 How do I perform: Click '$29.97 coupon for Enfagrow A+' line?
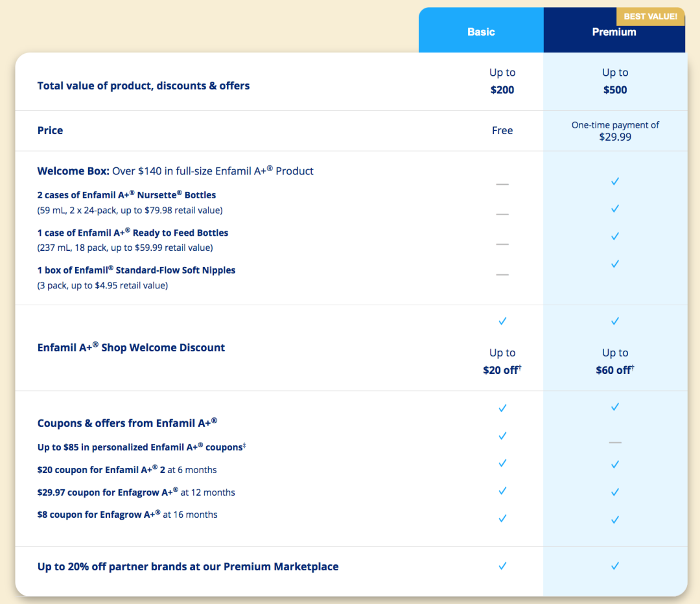point(136,492)
